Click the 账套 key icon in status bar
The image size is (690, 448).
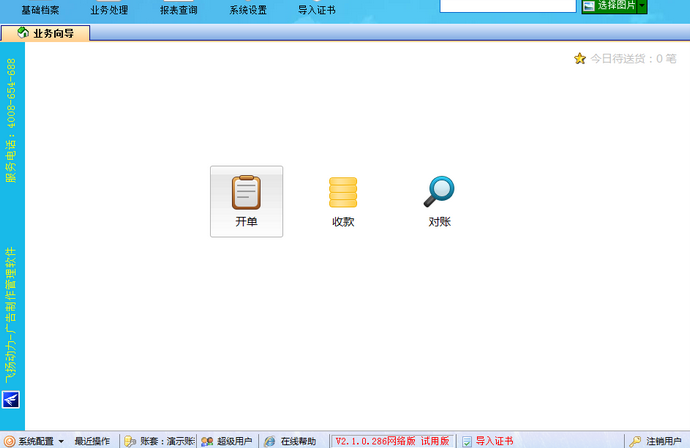pos(130,441)
